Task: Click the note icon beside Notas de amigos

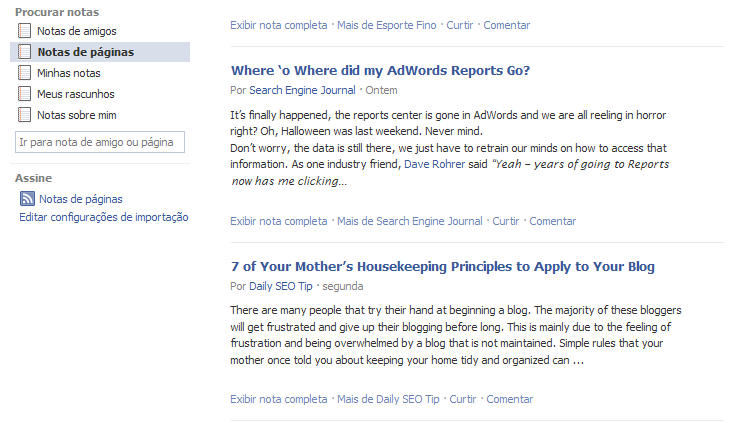Action: [25, 31]
